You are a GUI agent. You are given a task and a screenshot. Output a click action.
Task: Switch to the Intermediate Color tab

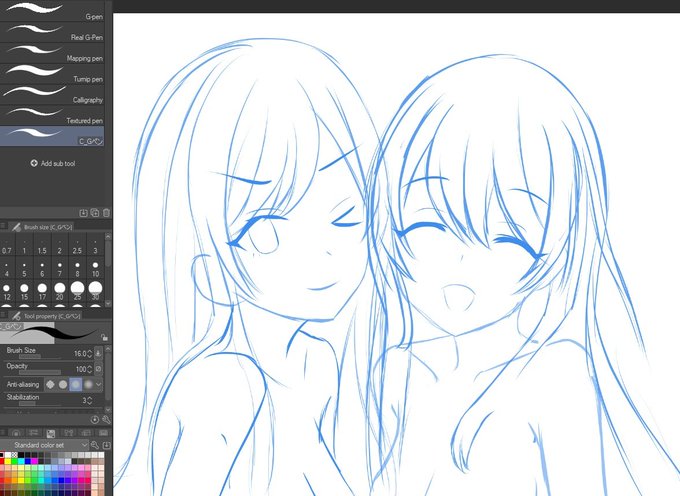tap(69, 433)
